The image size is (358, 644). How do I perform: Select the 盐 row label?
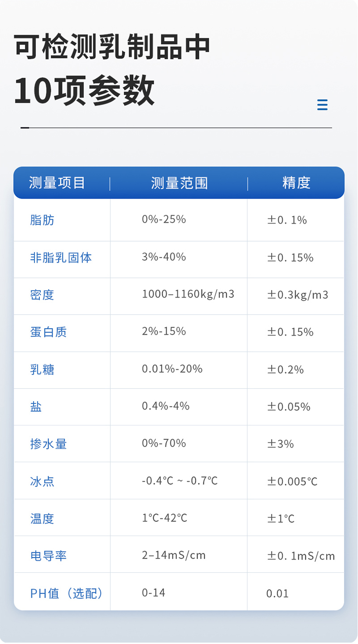tap(36, 407)
